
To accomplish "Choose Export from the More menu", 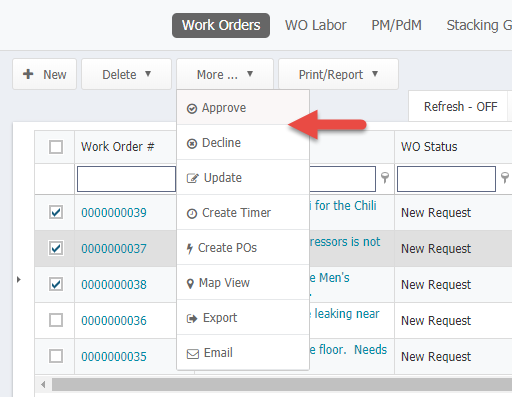I will coord(243,318).
